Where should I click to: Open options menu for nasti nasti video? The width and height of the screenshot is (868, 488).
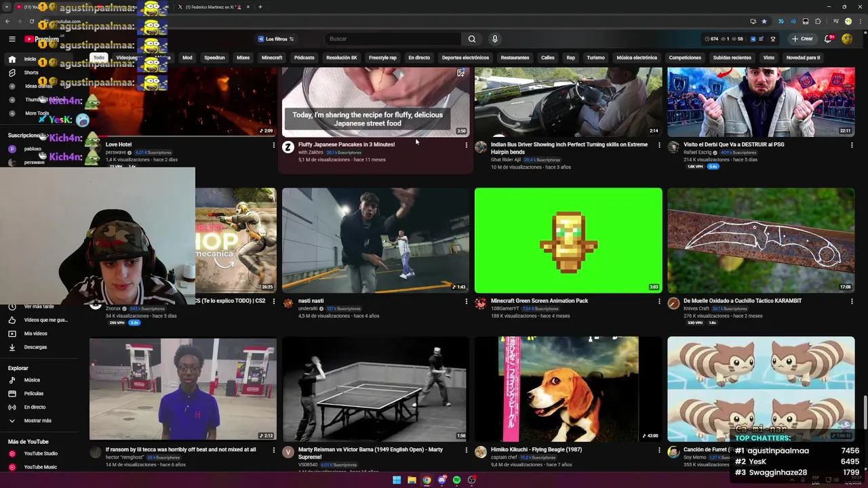[x=466, y=302]
